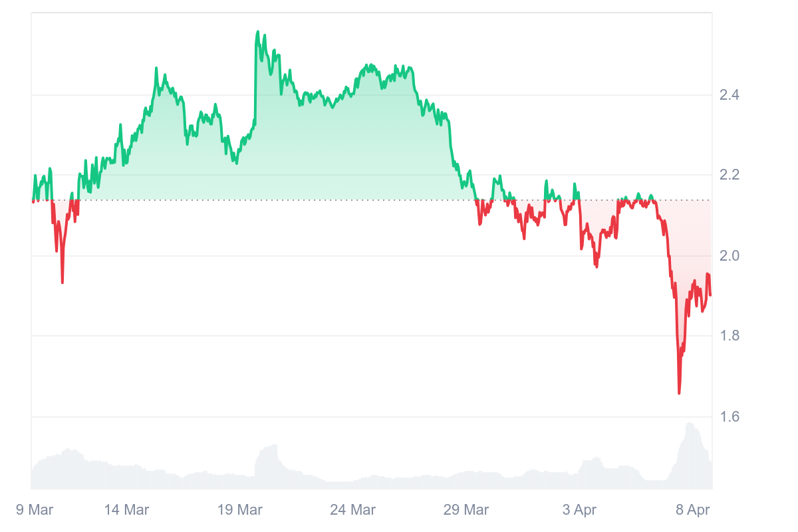Viewport: 798px width, 532px height.
Task: Click the 2.4 price axis label
Action: (730, 95)
